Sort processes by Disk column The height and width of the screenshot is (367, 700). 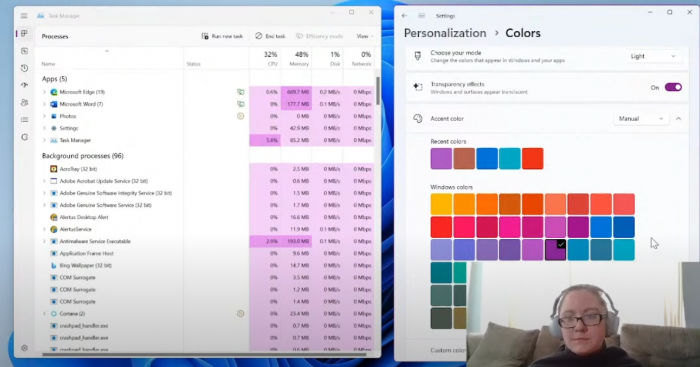pos(328,58)
